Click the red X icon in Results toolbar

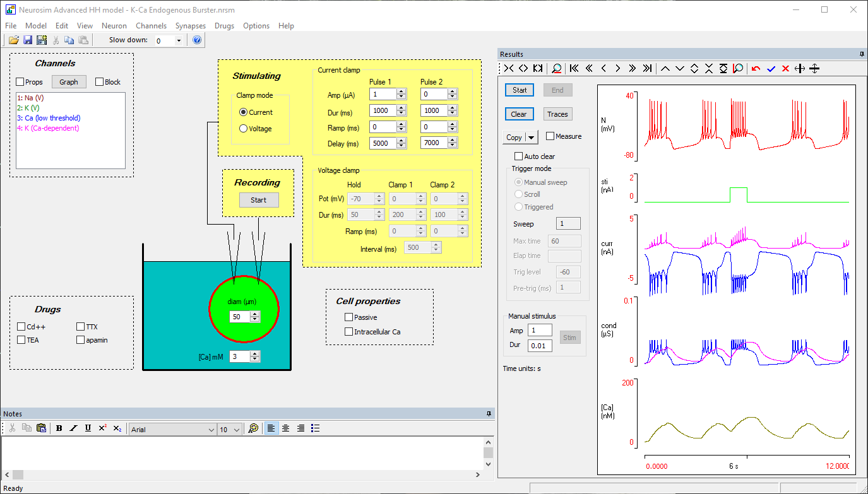(785, 69)
